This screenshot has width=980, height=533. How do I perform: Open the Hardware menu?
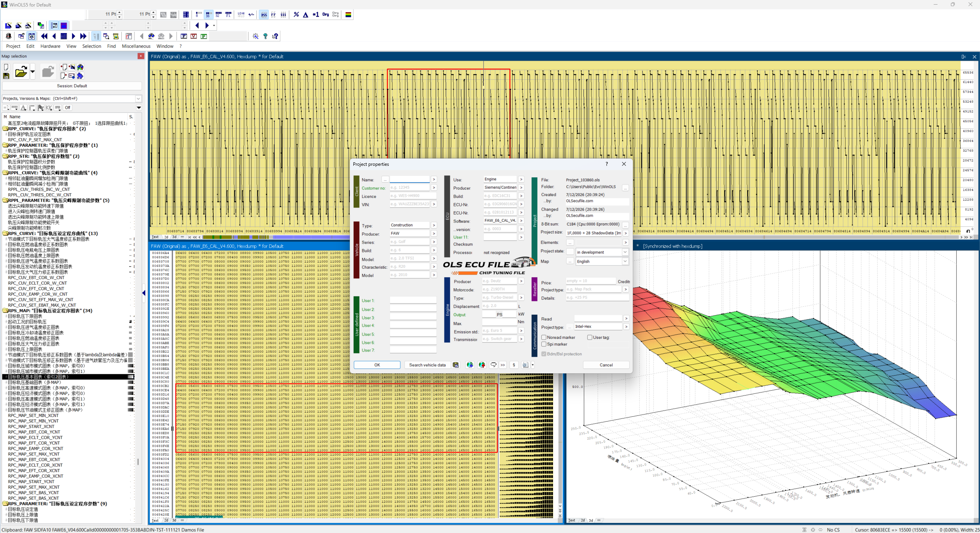point(51,46)
